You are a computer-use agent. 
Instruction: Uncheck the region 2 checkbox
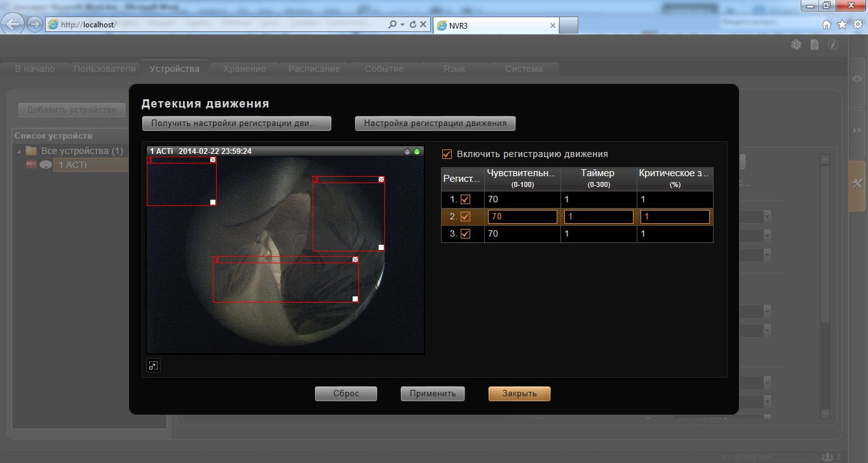(465, 216)
